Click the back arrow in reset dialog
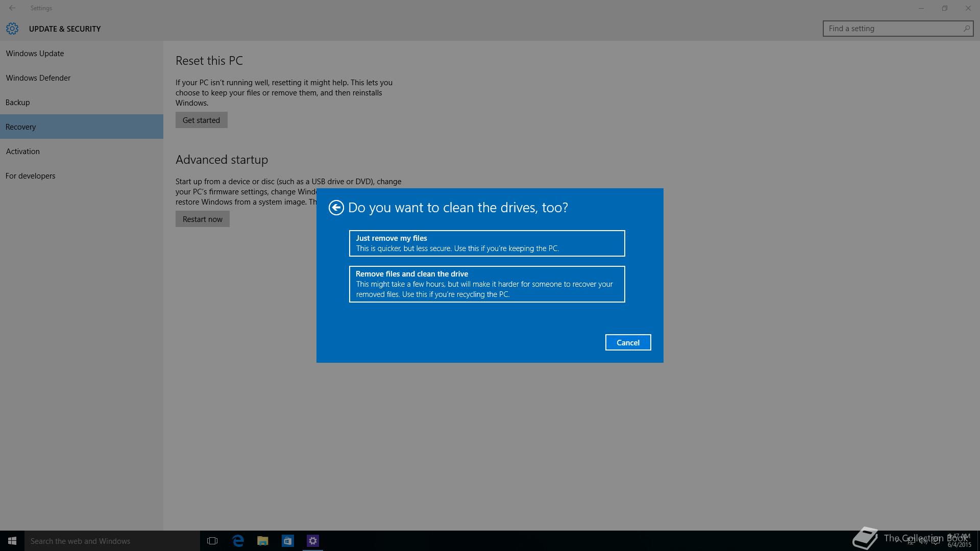This screenshot has height=551, width=980. pyautogui.click(x=336, y=208)
